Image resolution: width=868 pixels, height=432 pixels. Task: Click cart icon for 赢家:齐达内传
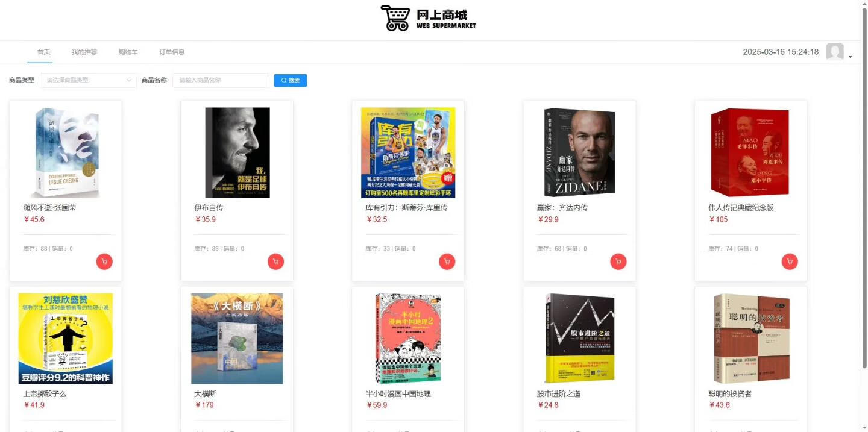[x=618, y=261]
